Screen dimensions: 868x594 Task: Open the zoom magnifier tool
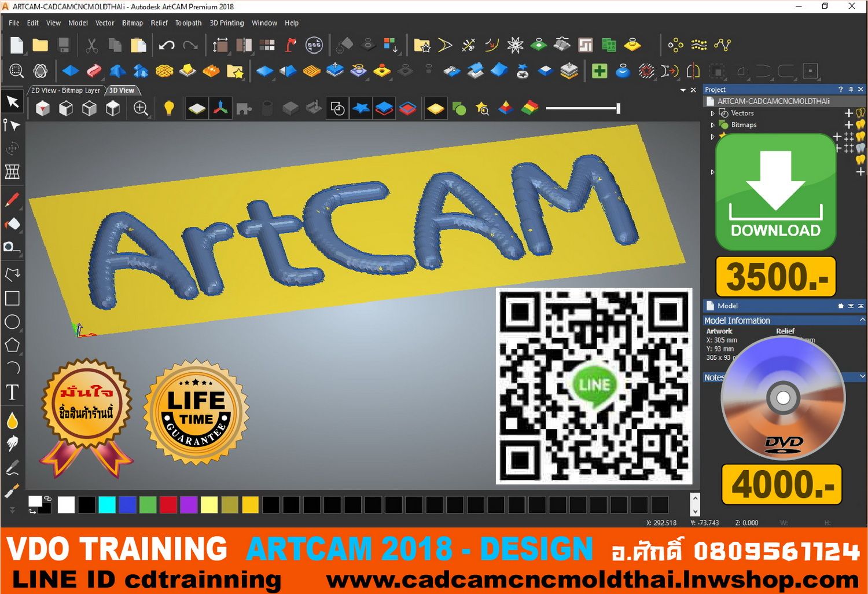coord(141,108)
